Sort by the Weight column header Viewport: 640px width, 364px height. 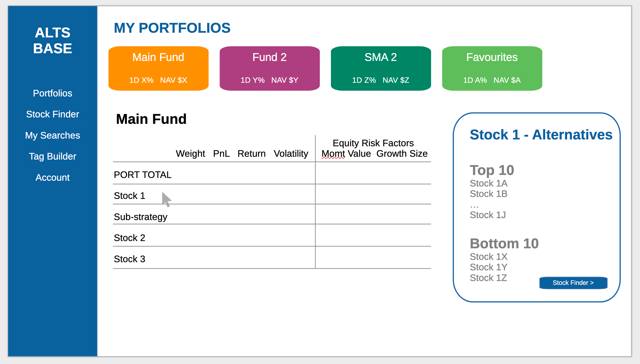point(190,154)
